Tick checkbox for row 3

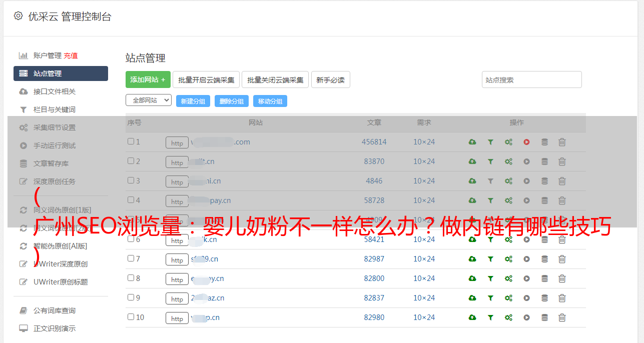[131, 180]
